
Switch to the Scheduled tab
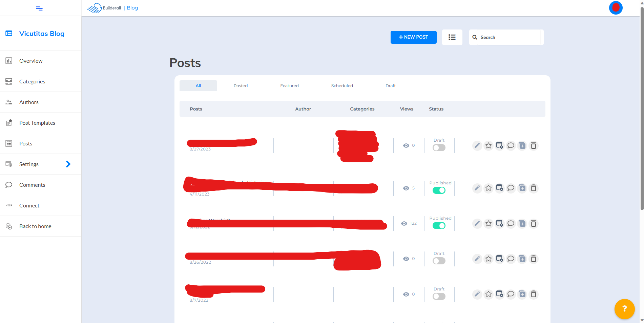(x=342, y=86)
